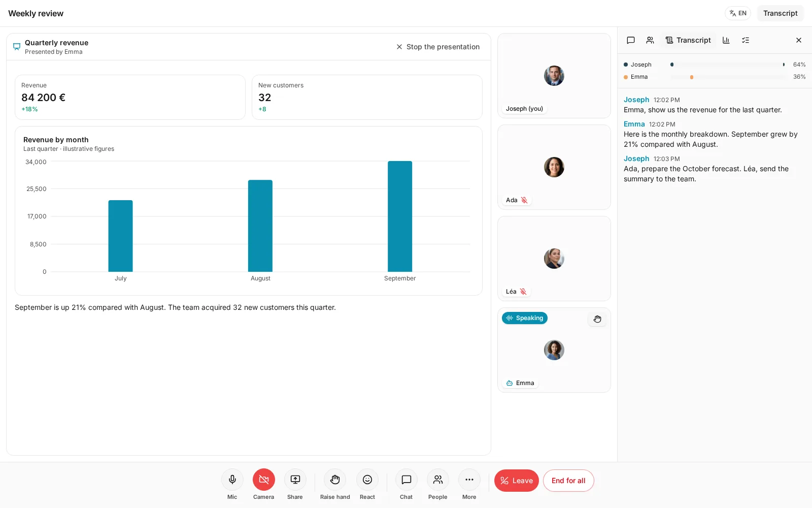The width and height of the screenshot is (812, 508).
Task: Open People list from bottom toolbar
Action: (438, 480)
